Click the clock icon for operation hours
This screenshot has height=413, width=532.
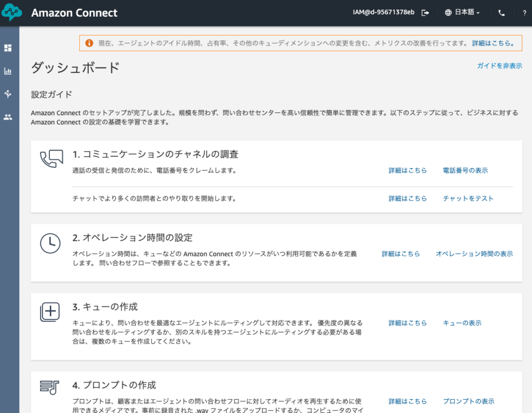50,243
